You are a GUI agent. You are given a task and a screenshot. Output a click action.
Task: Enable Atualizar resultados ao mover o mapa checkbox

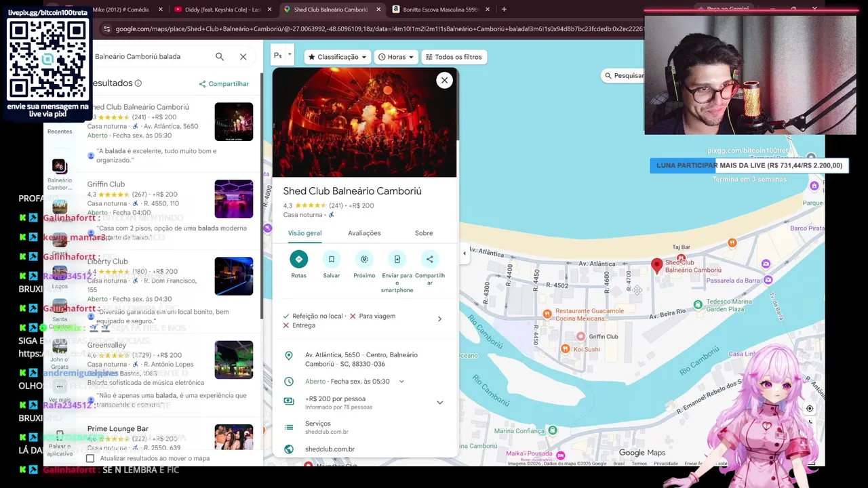pos(90,459)
